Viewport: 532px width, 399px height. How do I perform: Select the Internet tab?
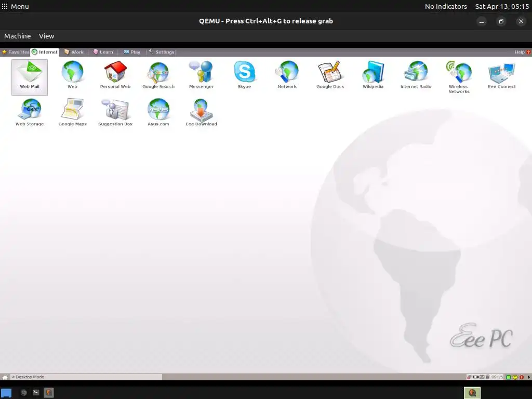pos(45,52)
